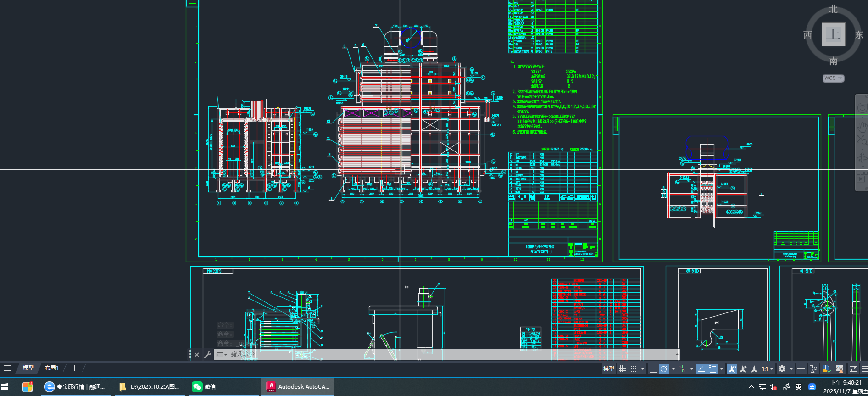
Task: Grab the command line drag handle
Action: tap(190, 354)
